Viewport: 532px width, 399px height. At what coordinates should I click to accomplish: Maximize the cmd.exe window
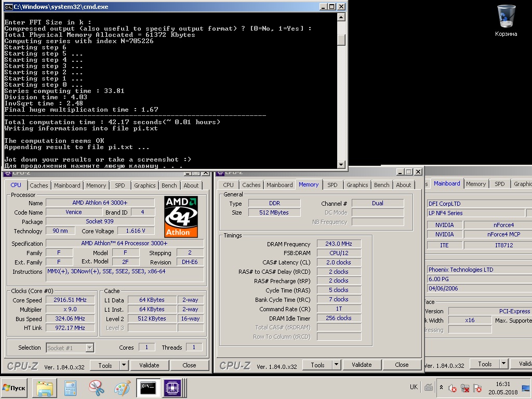[332, 6]
